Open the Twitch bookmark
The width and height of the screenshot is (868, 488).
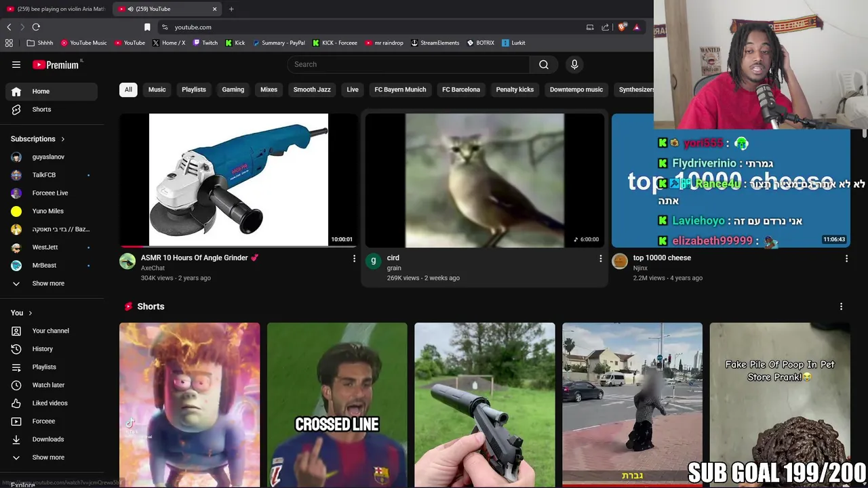[x=205, y=43]
